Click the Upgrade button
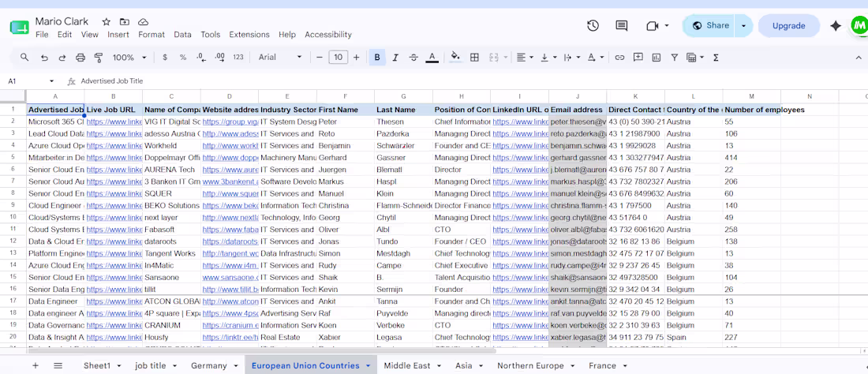Screen dimensions: 868x374 point(789,25)
